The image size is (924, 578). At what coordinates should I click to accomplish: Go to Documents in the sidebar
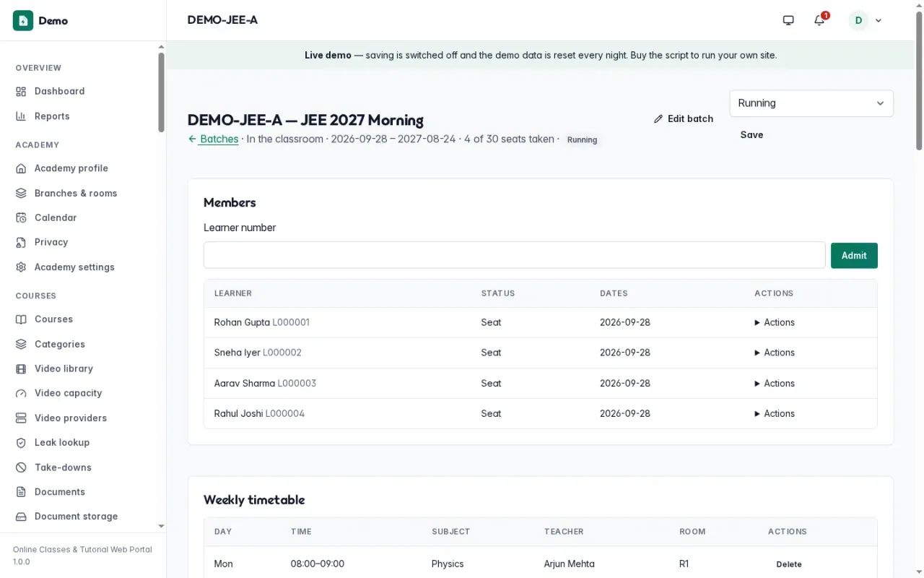point(60,492)
